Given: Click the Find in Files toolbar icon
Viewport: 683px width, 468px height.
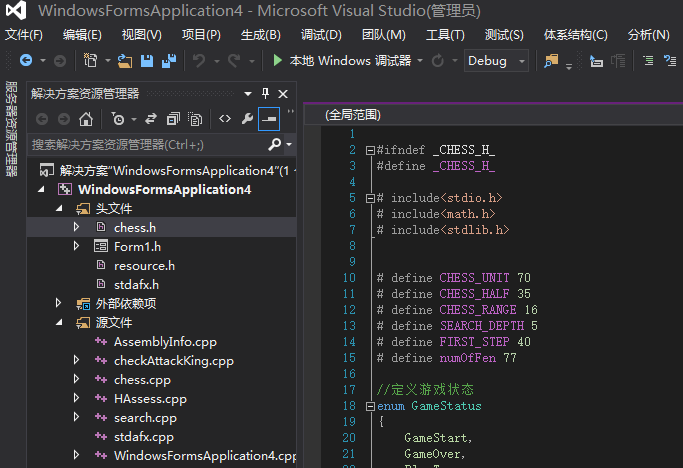Looking at the screenshot, I should click(x=551, y=61).
